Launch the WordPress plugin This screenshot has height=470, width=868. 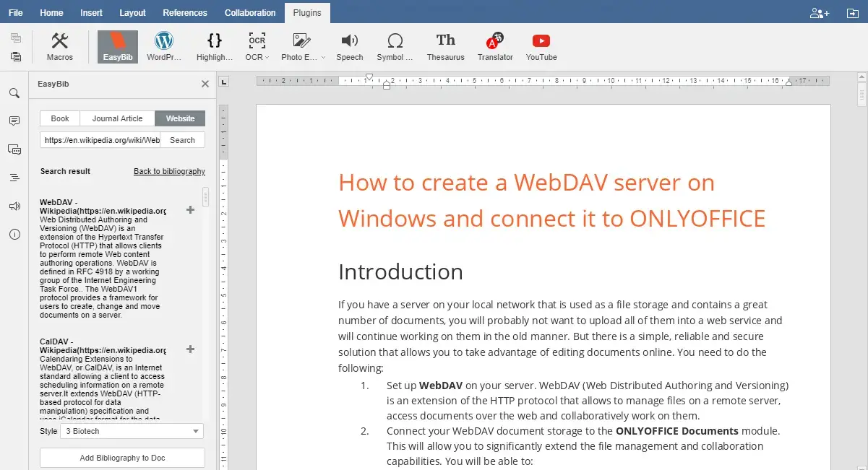[x=164, y=47]
